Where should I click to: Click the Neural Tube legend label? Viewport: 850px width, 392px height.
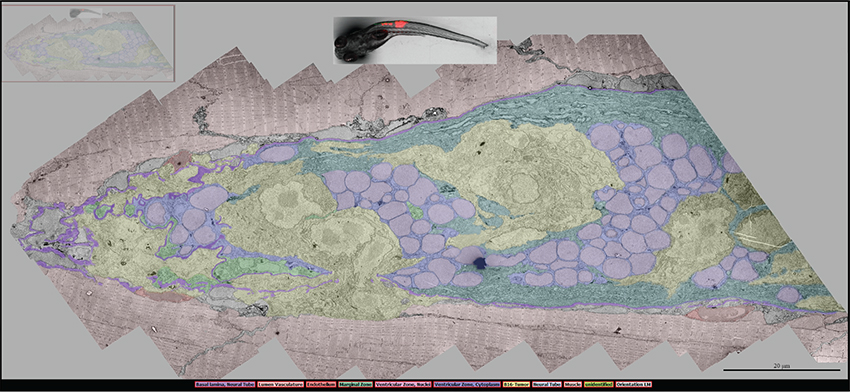(546, 384)
